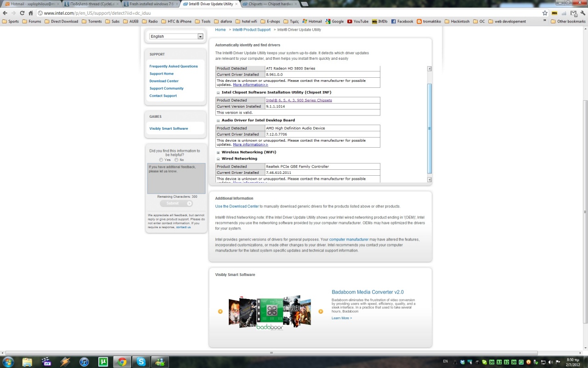The width and height of the screenshot is (588, 368).
Task: Click the volume speaker tray icon
Action: click(550, 362)
